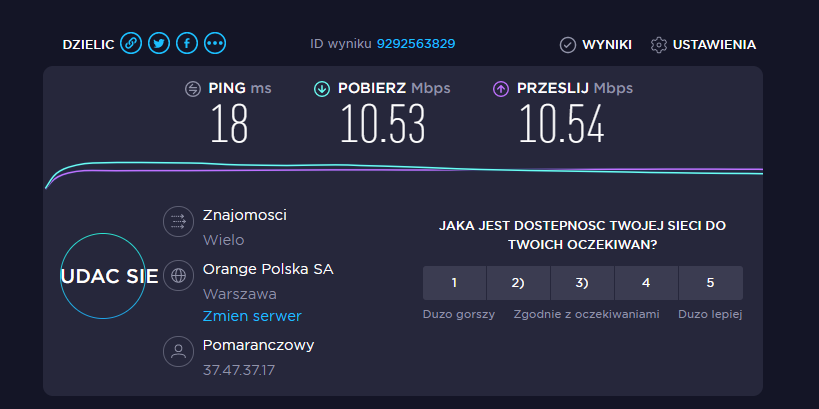Viewport: 819px width, 409px height.
Task: Open the Wyniki menu item
Action: click(607, 45)
